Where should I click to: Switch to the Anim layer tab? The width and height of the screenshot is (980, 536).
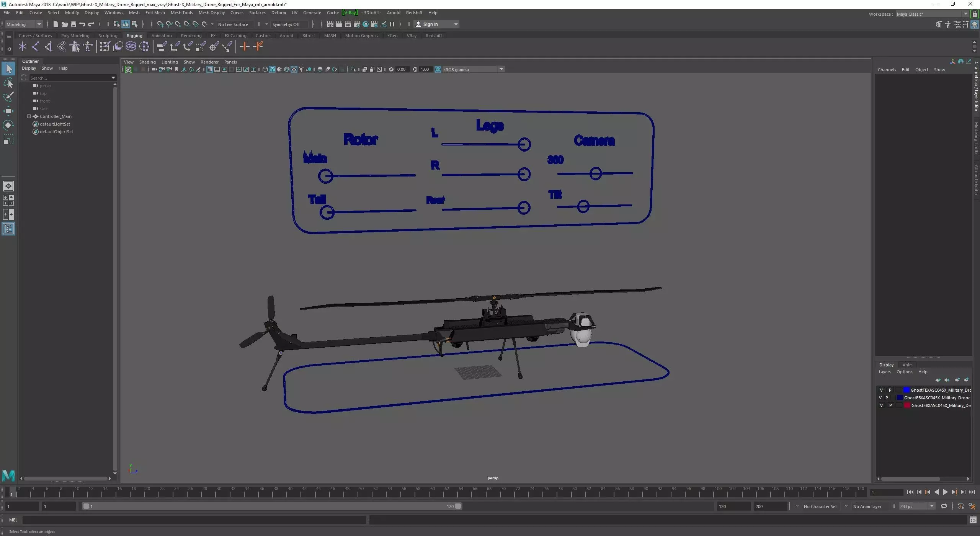click(907, 365)
